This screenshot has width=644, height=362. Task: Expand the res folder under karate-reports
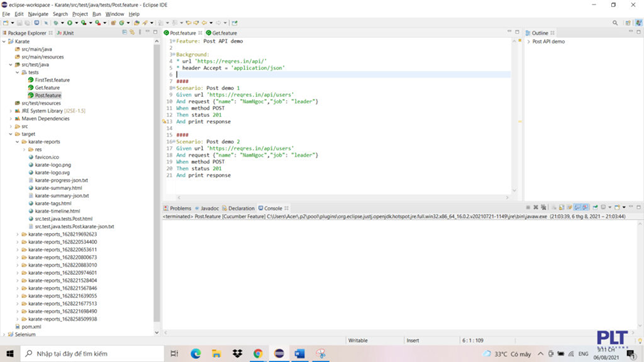click(24, 150)
